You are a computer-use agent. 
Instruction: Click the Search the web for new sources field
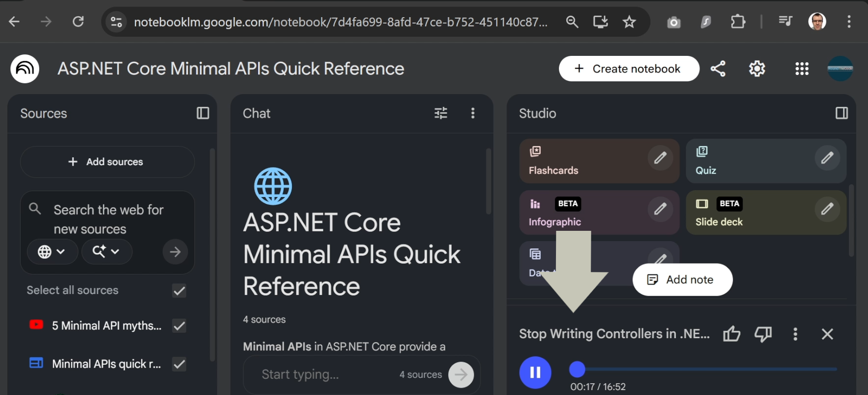click(108, 220)
